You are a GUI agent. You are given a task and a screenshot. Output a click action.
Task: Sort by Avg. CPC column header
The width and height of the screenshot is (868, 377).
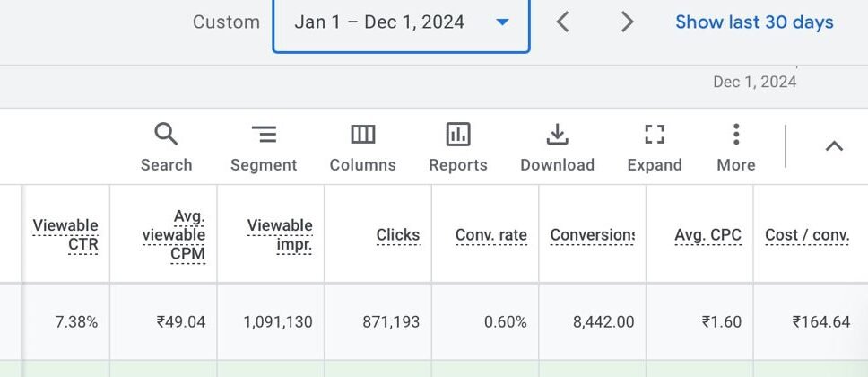pyautogui.click(x=707, y=235)
